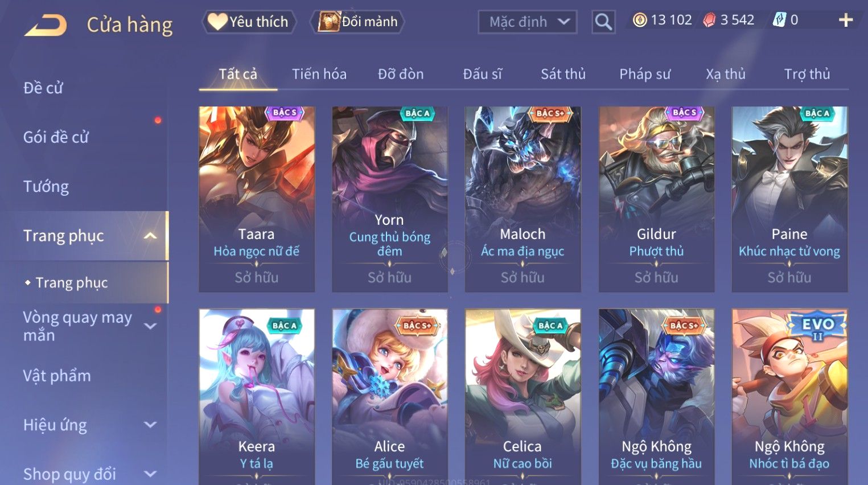Open the Mặc định sort dropdown
Screen dimensions: 868x485
pyautogui.click(x=528, y=22)
